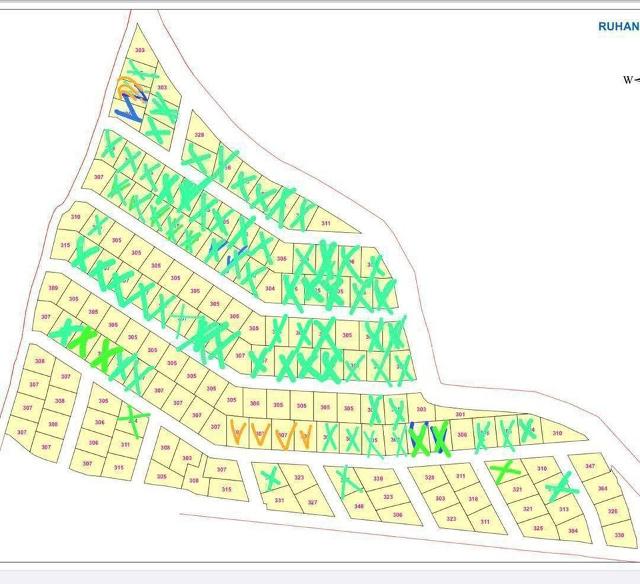Select plot 313 in the bottom-right block

coord(564,509)
